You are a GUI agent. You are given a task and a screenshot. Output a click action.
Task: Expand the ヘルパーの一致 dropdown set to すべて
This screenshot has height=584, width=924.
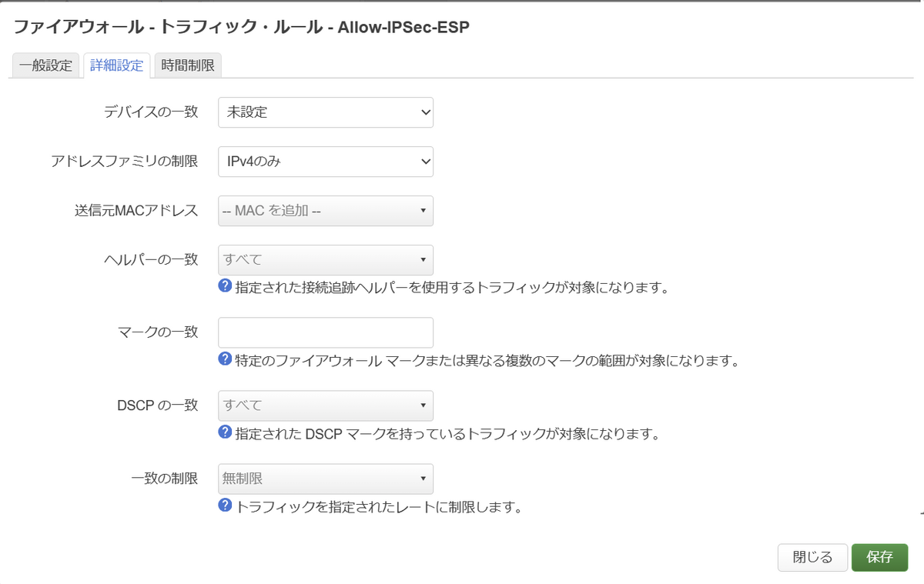pos(325,260)
